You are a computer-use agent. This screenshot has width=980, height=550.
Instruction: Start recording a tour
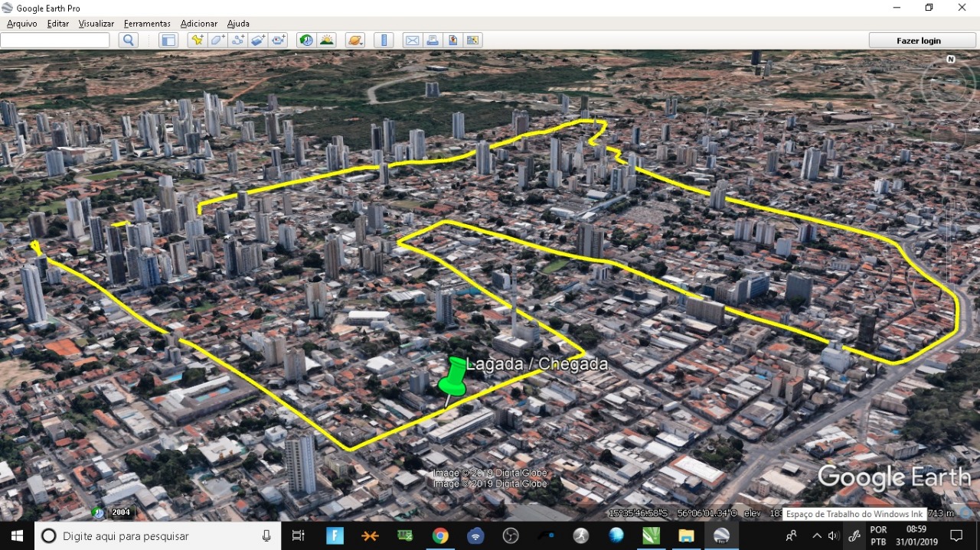pos(278,41)
